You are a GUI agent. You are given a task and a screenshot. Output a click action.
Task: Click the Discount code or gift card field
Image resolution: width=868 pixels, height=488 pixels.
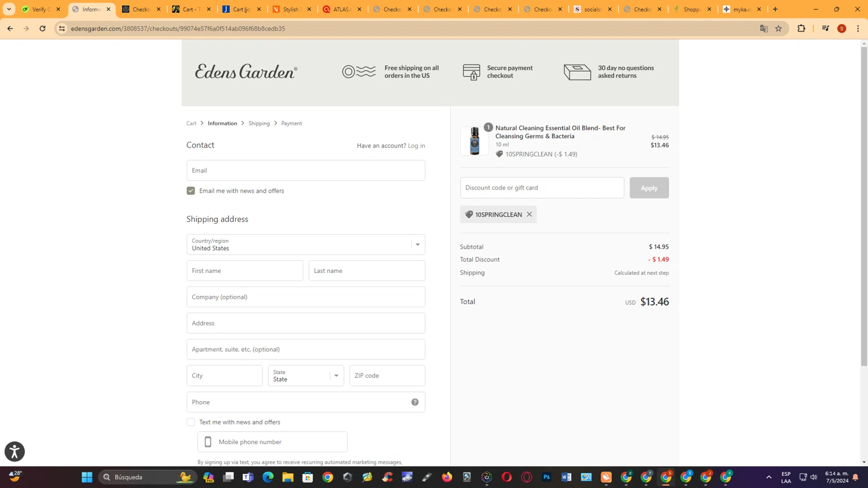[542, 188]
